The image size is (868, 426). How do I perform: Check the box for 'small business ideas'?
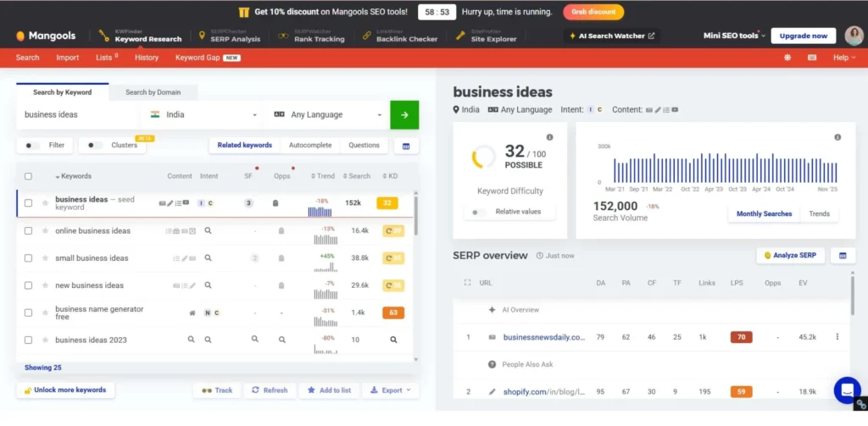coord(29,258)
